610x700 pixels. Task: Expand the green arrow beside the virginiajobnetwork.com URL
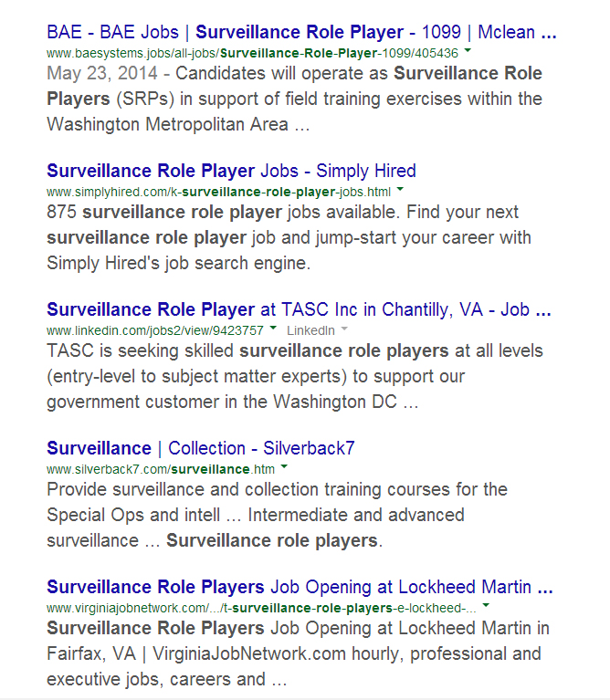pos(486,606)
